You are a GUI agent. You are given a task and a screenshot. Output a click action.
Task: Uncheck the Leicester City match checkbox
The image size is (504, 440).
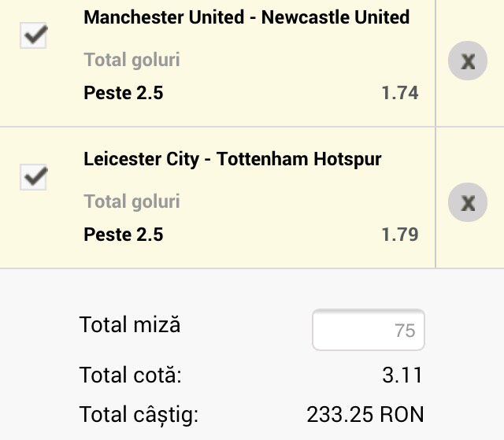click(x=33, y=177)
